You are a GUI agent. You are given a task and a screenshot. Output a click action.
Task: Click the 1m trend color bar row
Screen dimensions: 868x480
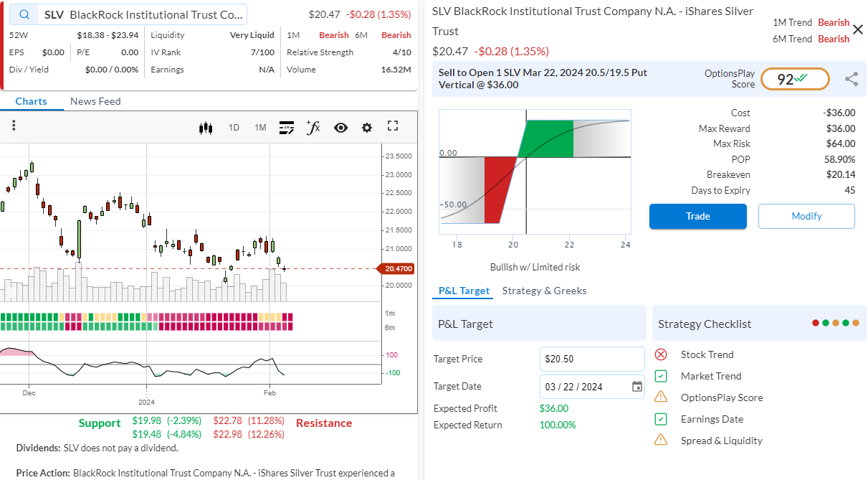(x=147, y=317)
